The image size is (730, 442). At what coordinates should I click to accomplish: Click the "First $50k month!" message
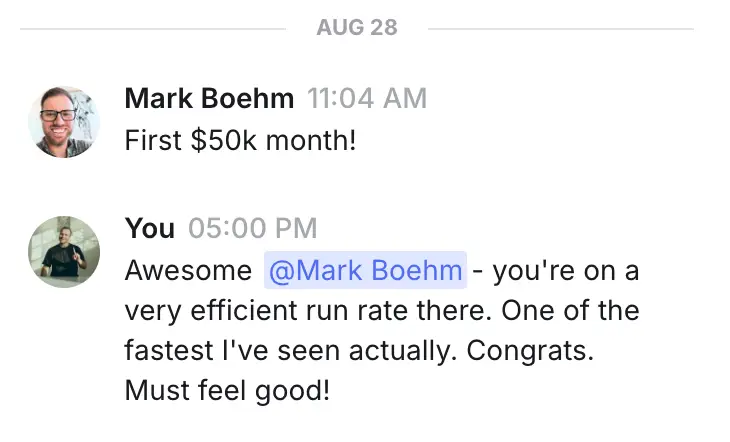point(240,140)
